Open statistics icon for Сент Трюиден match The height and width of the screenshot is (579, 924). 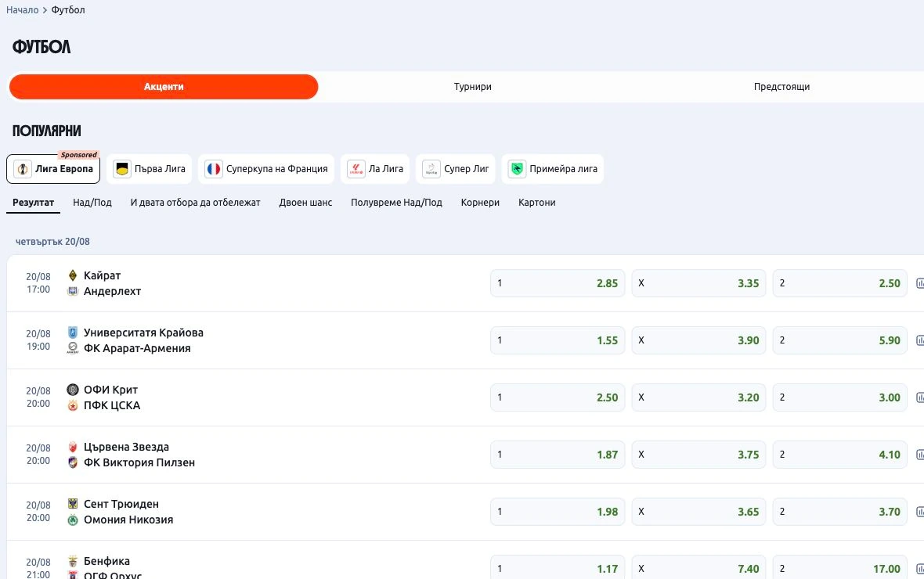[920, 512]
